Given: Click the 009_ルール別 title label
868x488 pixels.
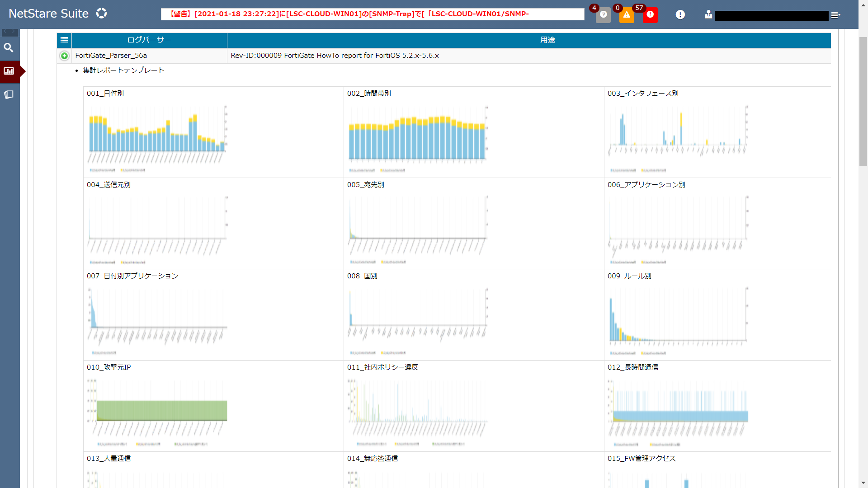Looking at the screenshot, I should point(629,276).
